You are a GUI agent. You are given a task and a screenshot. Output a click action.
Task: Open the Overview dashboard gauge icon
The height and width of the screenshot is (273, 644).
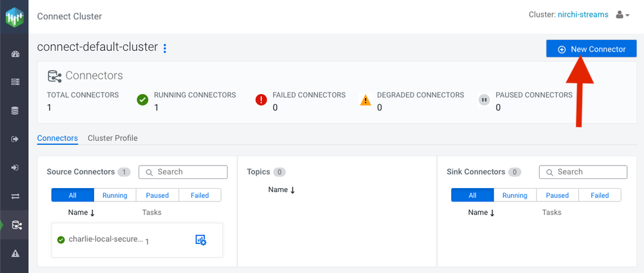click(15, 54)
